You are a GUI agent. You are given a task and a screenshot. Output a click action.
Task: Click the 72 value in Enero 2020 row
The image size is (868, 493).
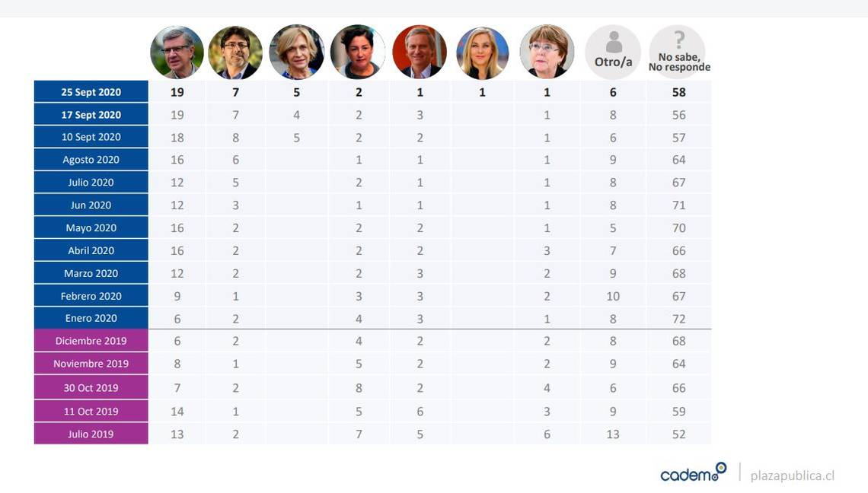[678, 319]
